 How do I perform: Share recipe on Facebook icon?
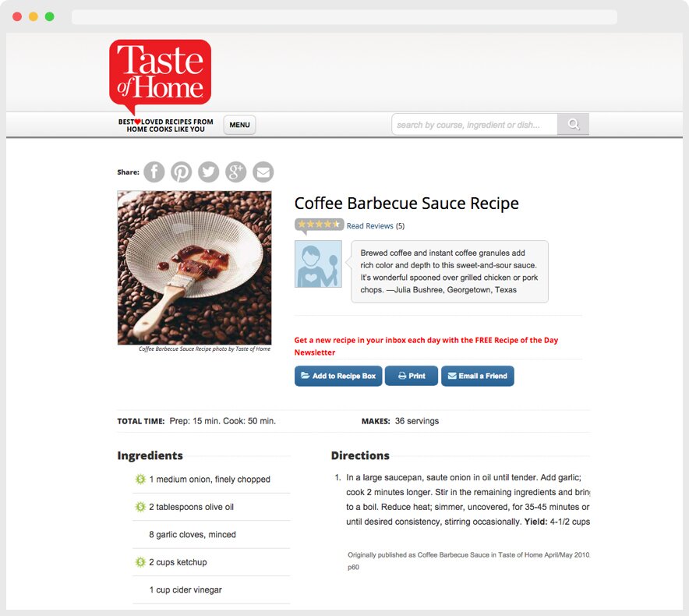(x=154, y=172)
